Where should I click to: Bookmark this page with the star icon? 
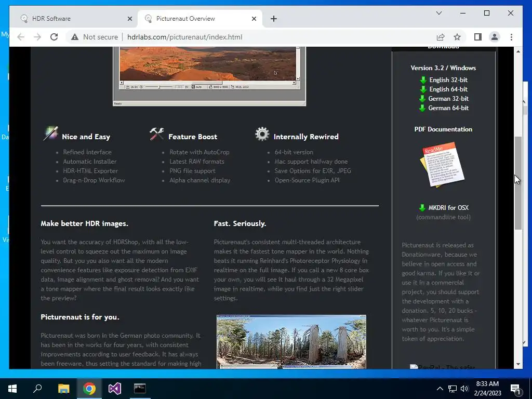[x=457, y=37]
